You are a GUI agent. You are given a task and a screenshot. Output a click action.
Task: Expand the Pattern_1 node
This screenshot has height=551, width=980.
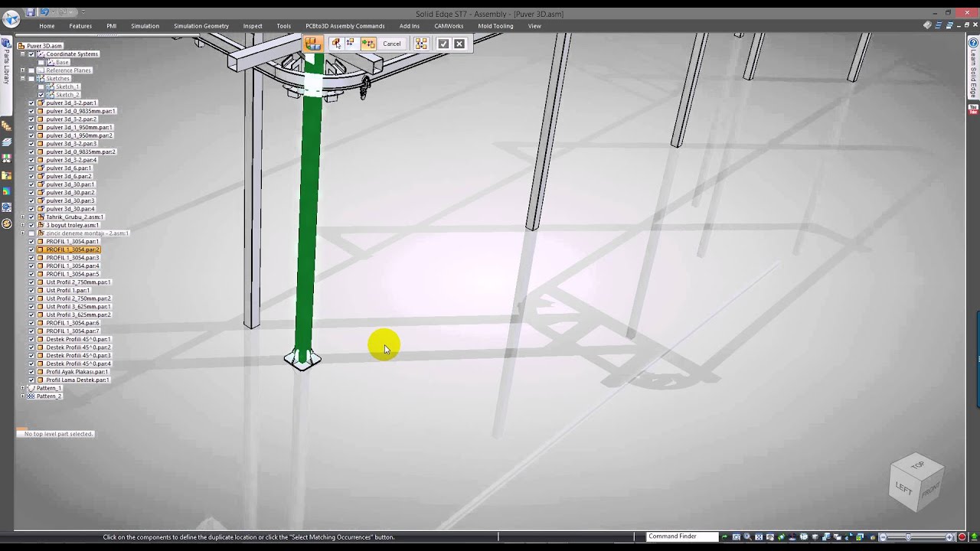(x=23, y=388)
